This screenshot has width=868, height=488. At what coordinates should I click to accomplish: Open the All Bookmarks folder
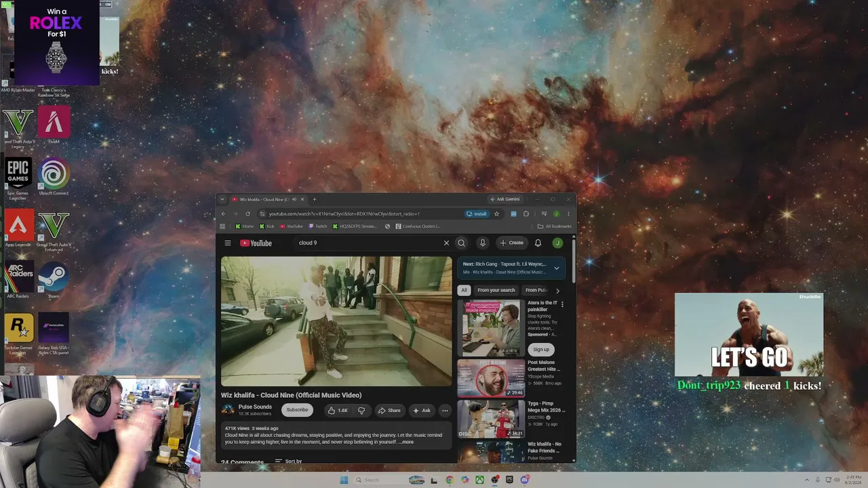click(554, 226)
